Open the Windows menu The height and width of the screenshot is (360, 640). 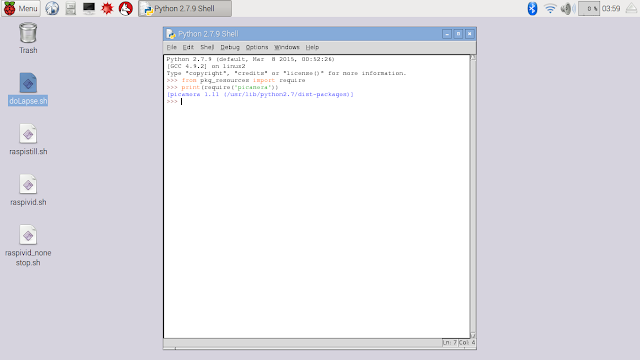point(287,47)
